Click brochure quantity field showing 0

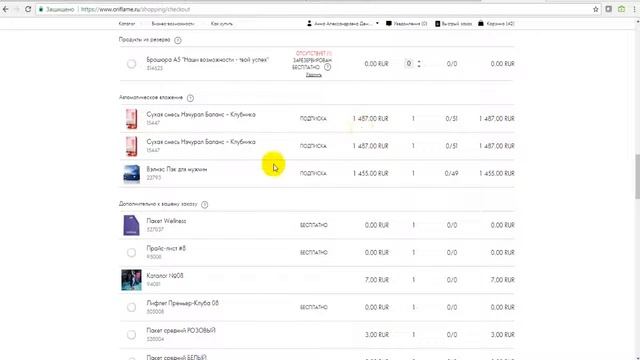pyautogui.click(x=409, y=64)
